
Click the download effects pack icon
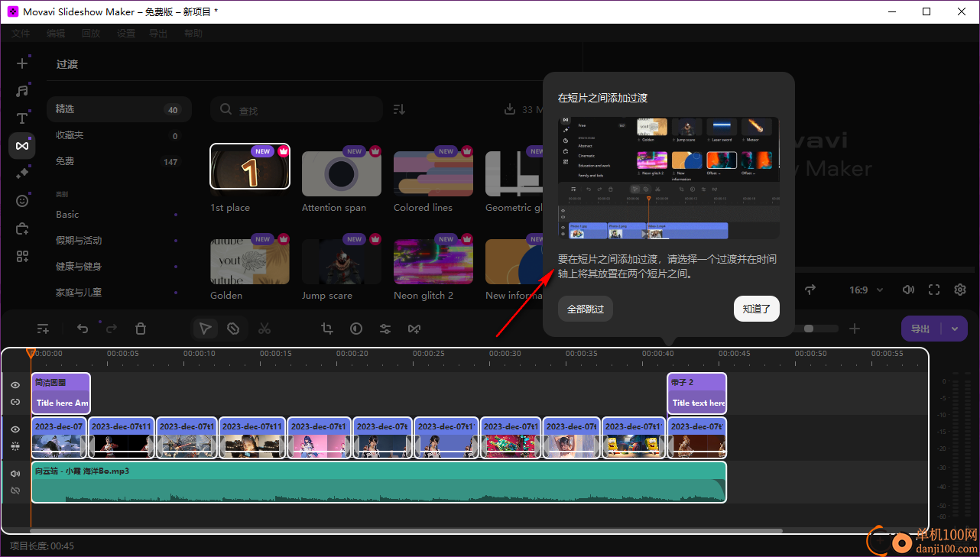(x=510, y=109)
